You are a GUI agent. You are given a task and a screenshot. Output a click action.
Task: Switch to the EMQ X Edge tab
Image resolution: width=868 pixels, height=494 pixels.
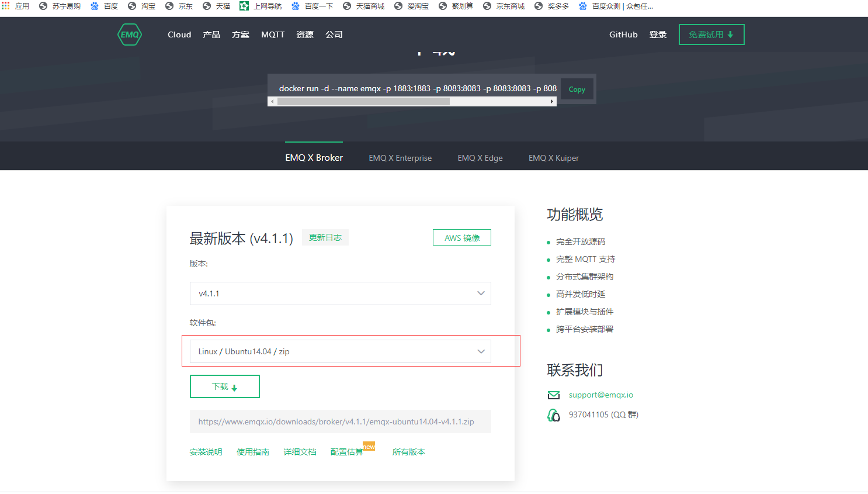coord(480,158)
